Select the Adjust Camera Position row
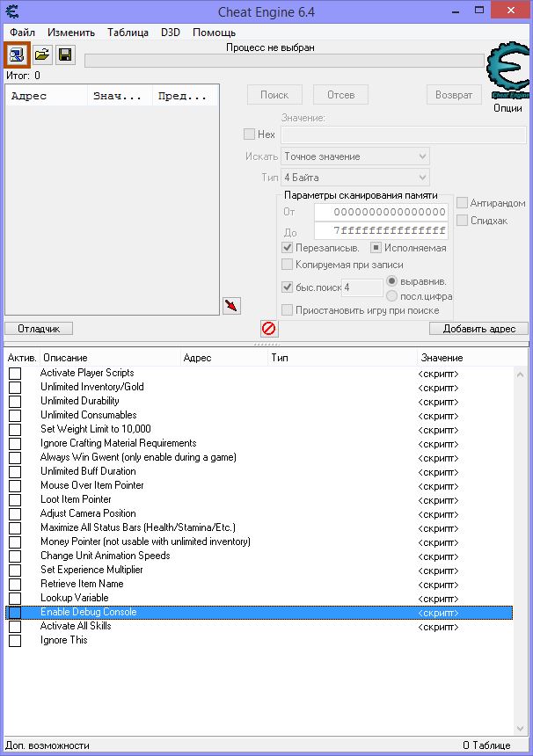The height and width of the screenshot is (756, 533). tap(259, 513)
